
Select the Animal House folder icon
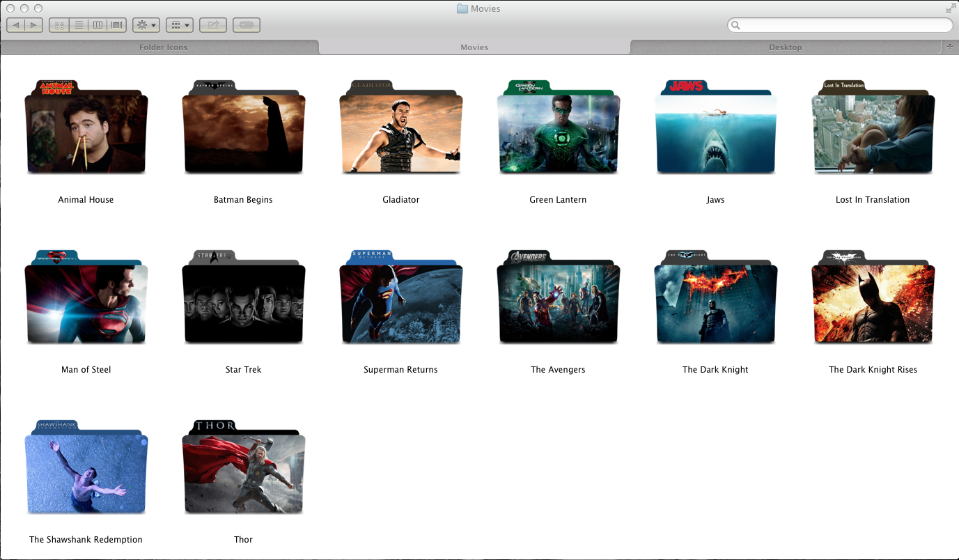click(86, 127)
